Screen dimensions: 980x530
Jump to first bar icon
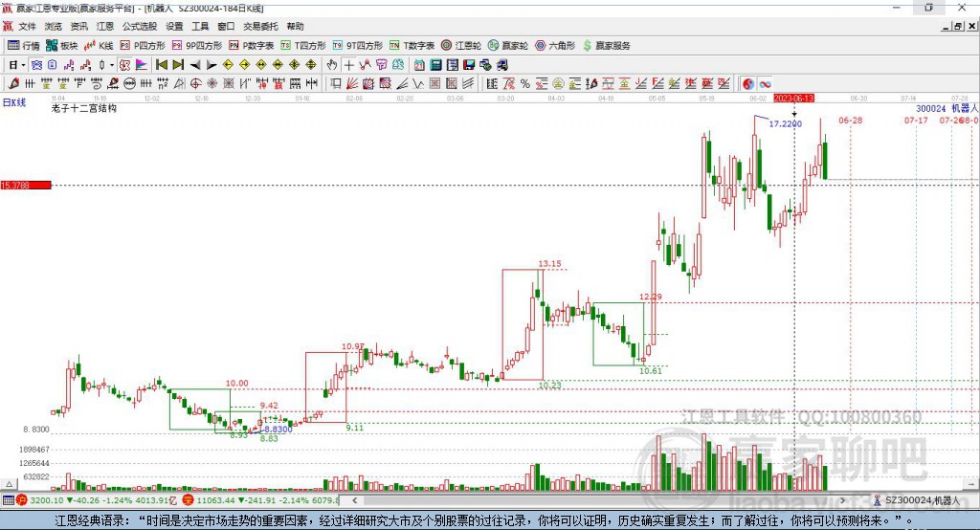click(161, 65)
